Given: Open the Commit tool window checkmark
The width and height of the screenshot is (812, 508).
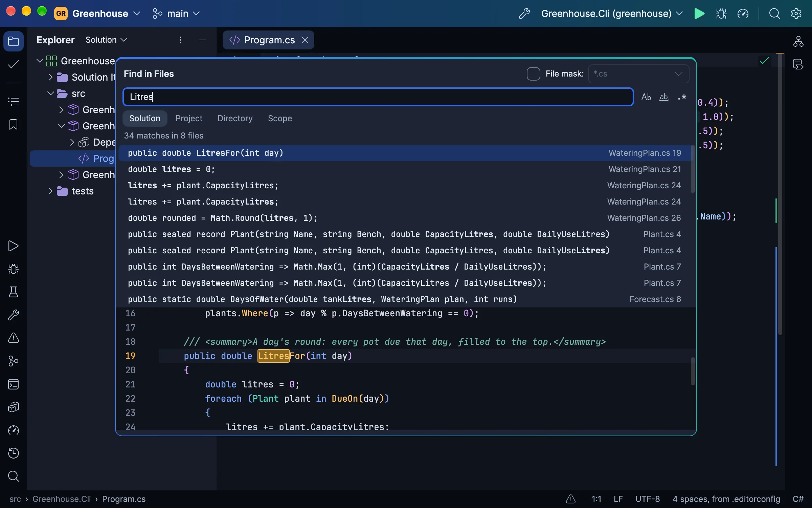Looking at the screenshot, I should click(14, 64).
